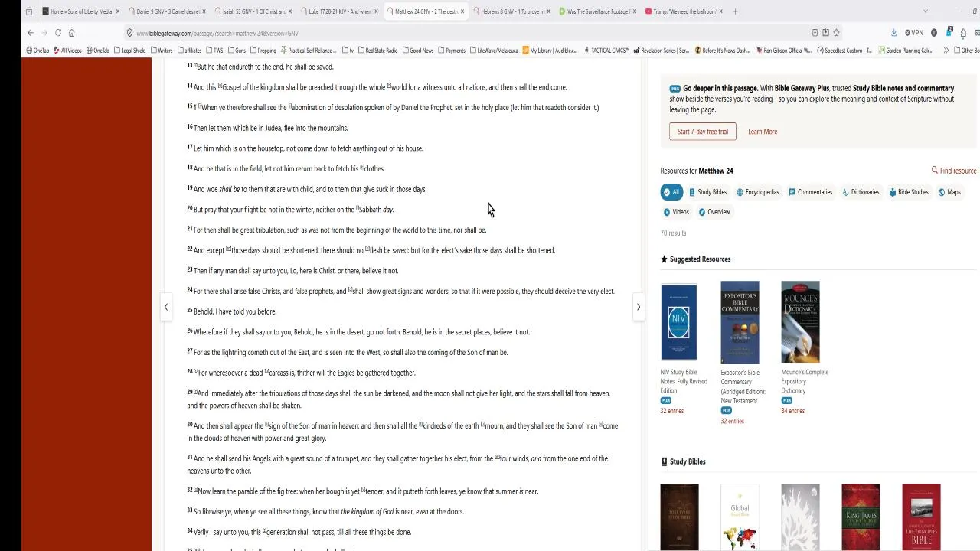Viewport: 980px width, 551px height.
Task: Open the Legal Shield bookmarks folder
Action: pyautogui.click(x=129, y=51)
